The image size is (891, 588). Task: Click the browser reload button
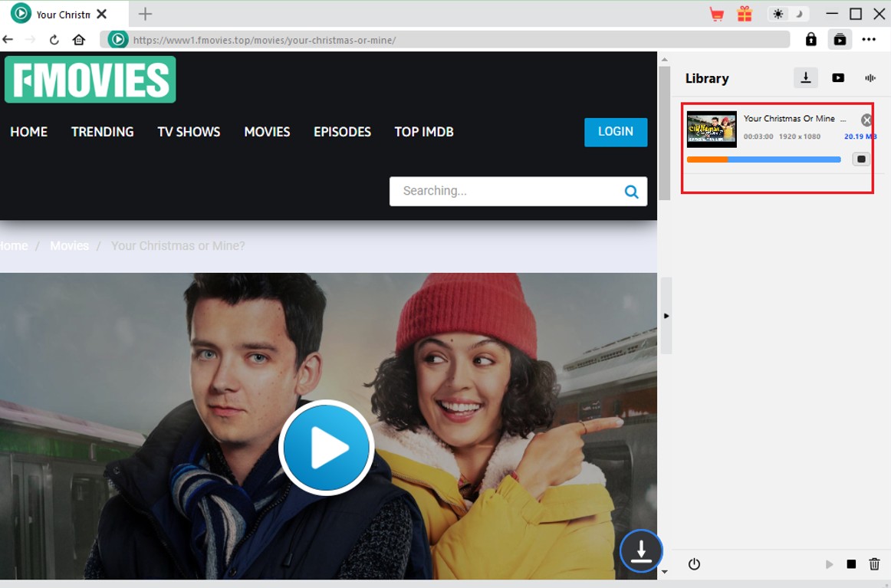point(54,40)
